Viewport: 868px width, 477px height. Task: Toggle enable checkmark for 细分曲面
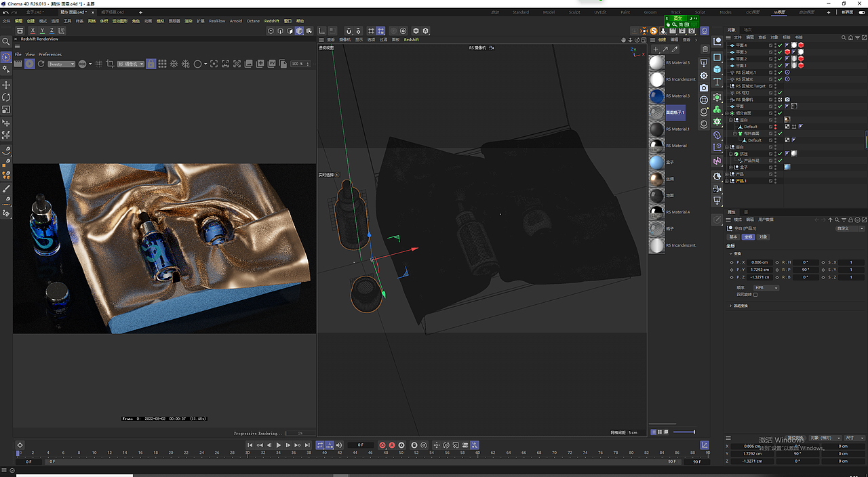[x=780, y=113]
